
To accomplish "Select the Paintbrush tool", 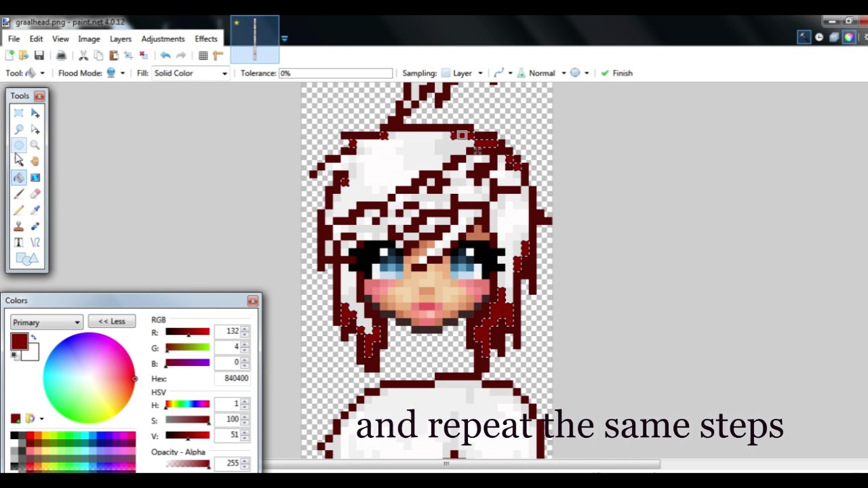I will [x=19, y=194].
